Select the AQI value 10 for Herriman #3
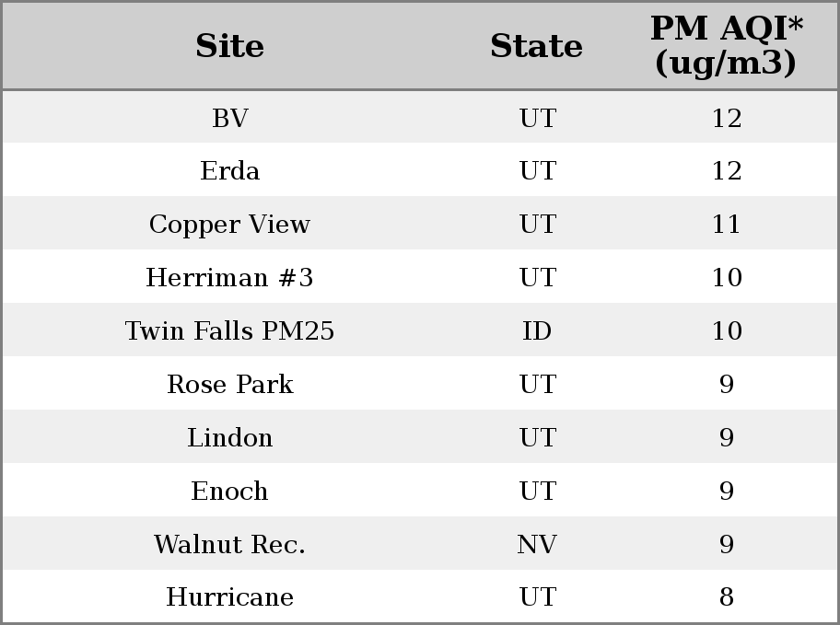The height and width of the screenshot is (625, 840). pos(727,277)
